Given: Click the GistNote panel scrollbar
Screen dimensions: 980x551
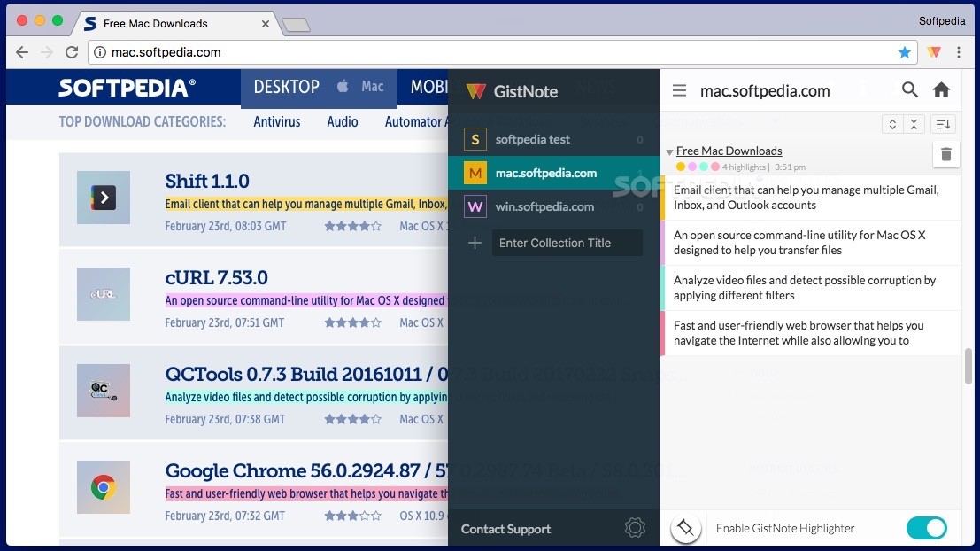Looking at the screenshot, I should click(x=968, y=366).
